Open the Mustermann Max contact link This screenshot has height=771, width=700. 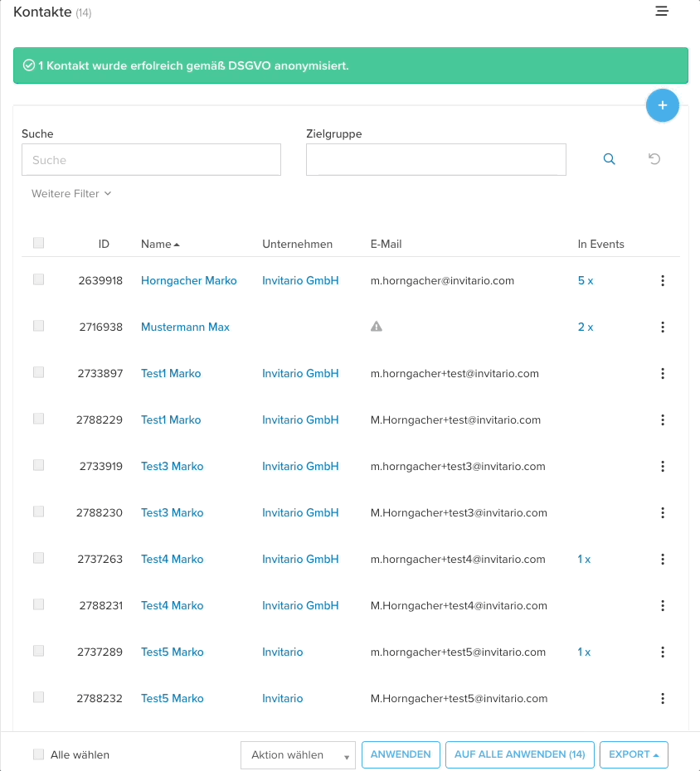(185, 327)
